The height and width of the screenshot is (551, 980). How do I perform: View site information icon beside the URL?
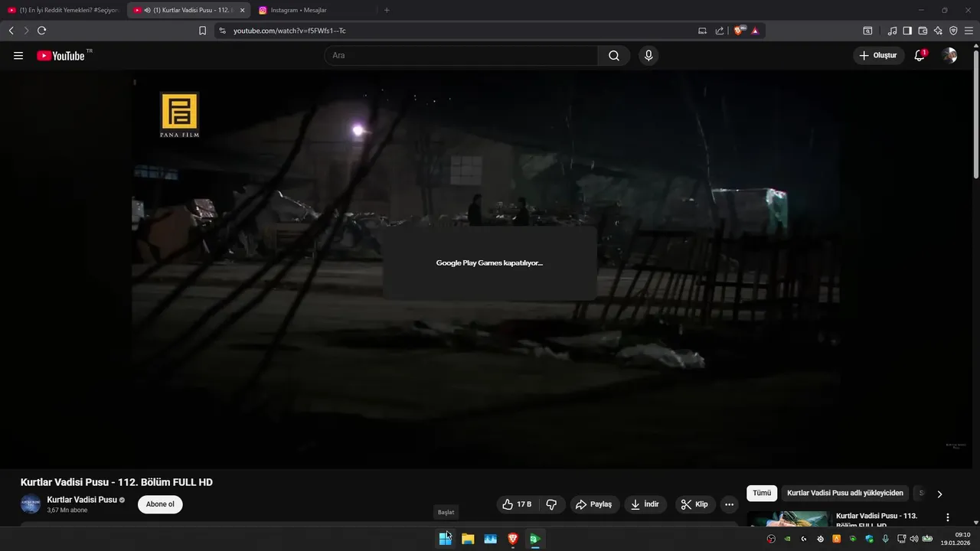tap(222, 31)
